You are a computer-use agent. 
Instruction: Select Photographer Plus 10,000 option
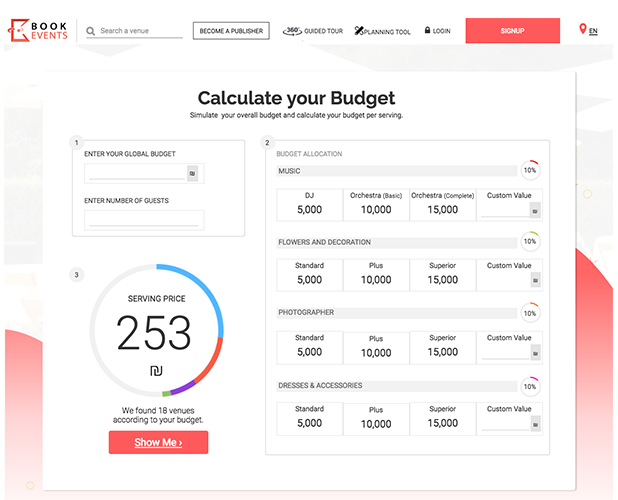[376, 348]
